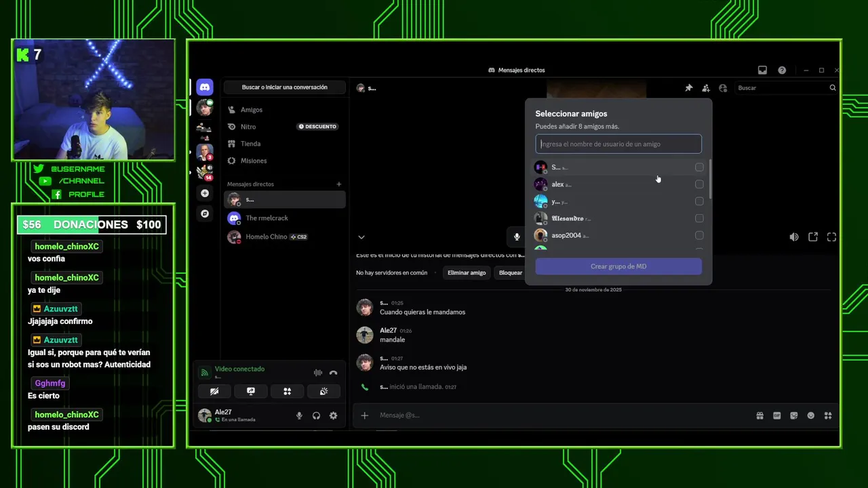868x488 pixels.
Task: Open activities button in voice panel
Action: pyautogui.click(x=287, y=391)
